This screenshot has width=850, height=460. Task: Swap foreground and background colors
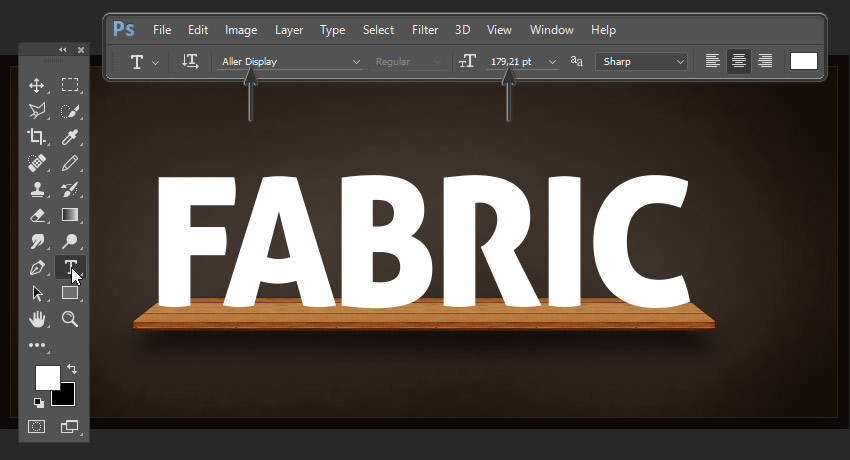(72, 369)
